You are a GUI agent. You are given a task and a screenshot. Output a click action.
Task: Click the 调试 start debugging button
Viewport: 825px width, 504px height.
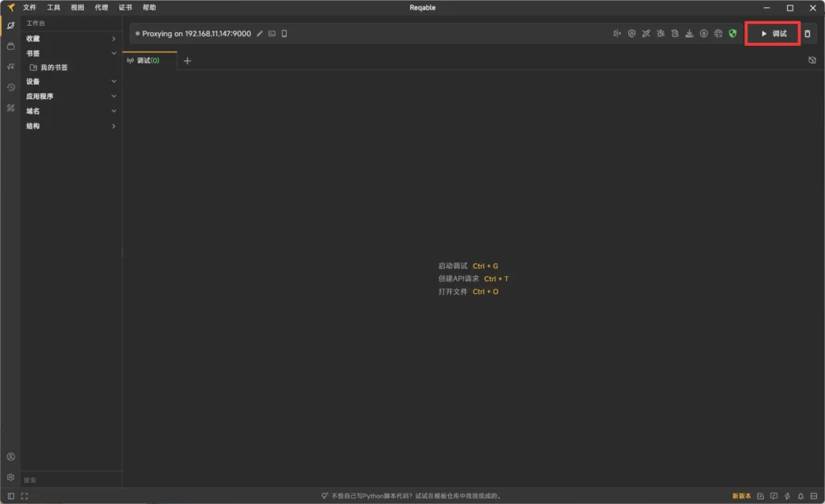(773, 34)
